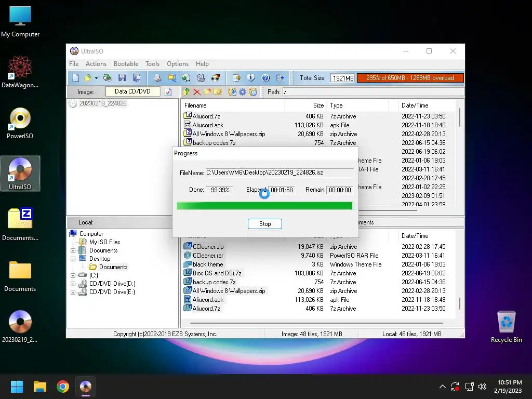Viewport: 532px width, 399px height.
Task: Sort image list by Filename column header
Action: (233, 105)
